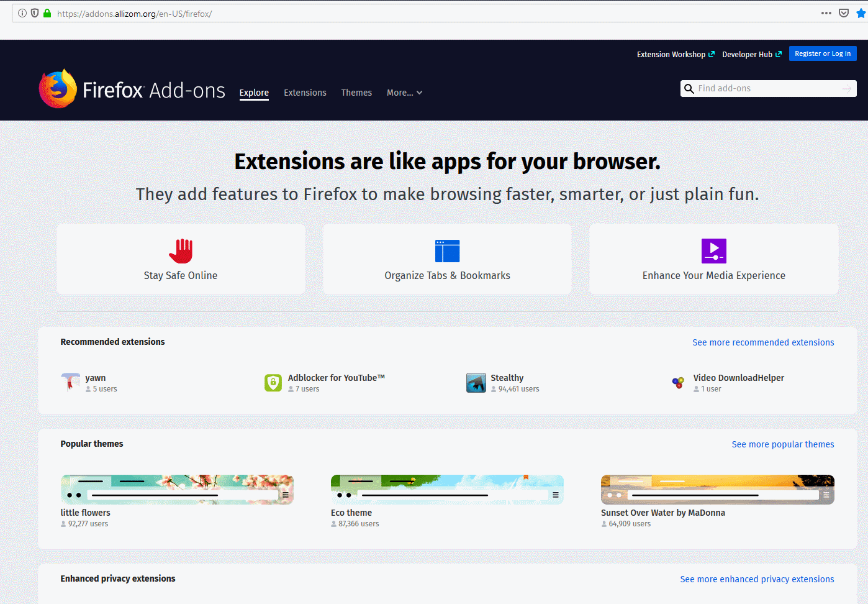Screen dimensions: 868x604
Task: Click external link icon beside Developer Hub
Action: [x=779, y=54]
